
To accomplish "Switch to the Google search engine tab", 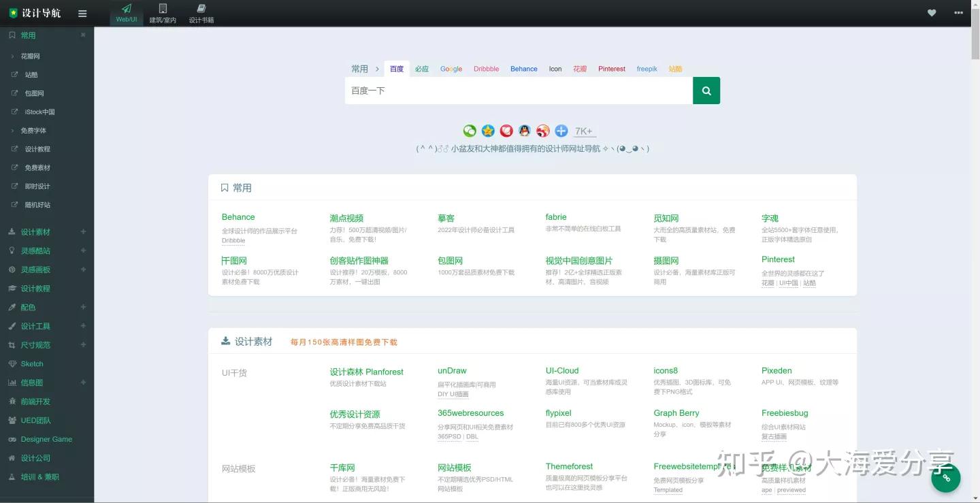I will [451, 69].
